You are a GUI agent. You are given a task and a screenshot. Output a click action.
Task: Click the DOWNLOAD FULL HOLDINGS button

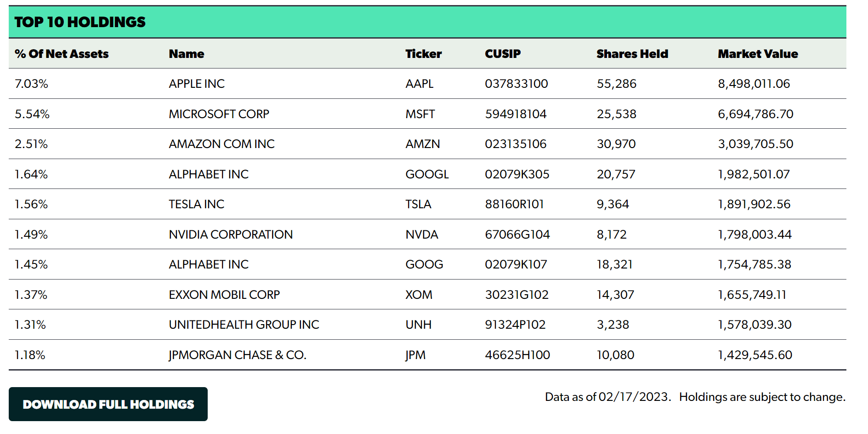108,404
